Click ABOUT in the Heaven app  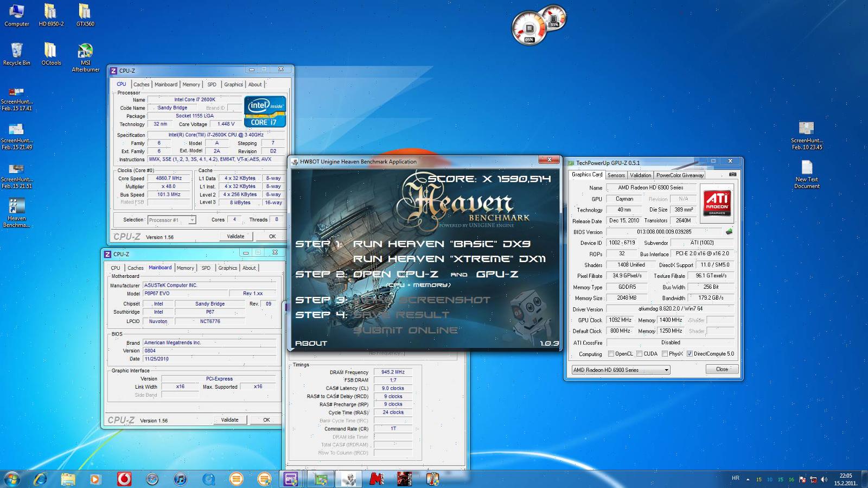coord(311,343)
